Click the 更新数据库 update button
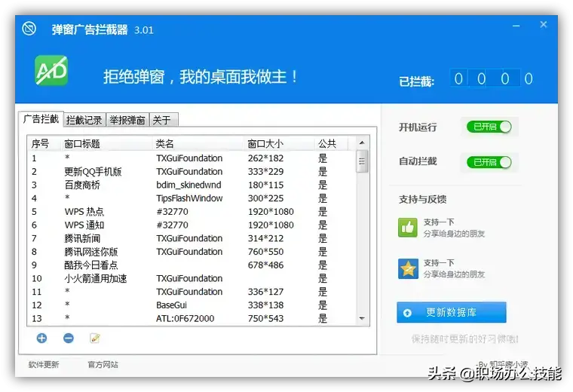Image resolution: width=573 pixels, height=392 pixels. 452,312
